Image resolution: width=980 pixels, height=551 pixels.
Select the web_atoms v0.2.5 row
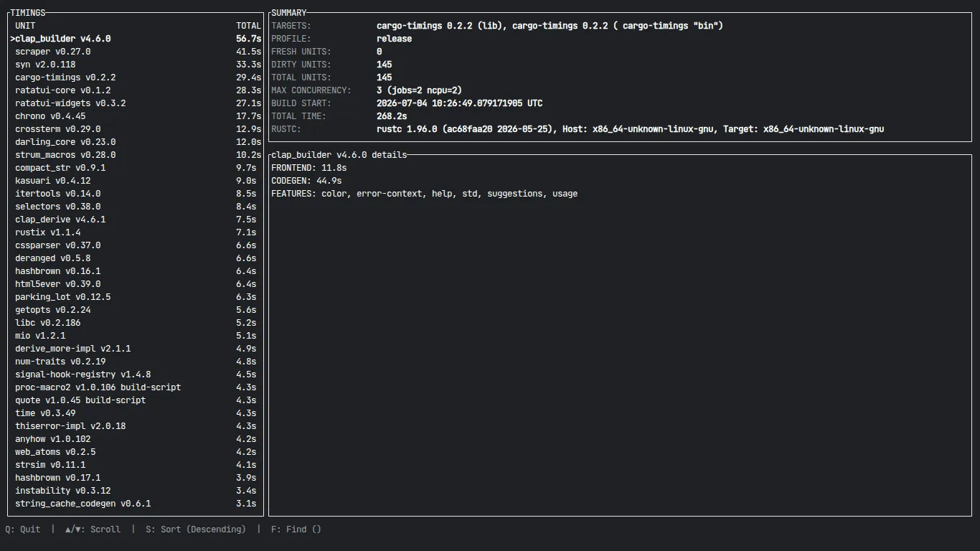[x=136, y=452]
